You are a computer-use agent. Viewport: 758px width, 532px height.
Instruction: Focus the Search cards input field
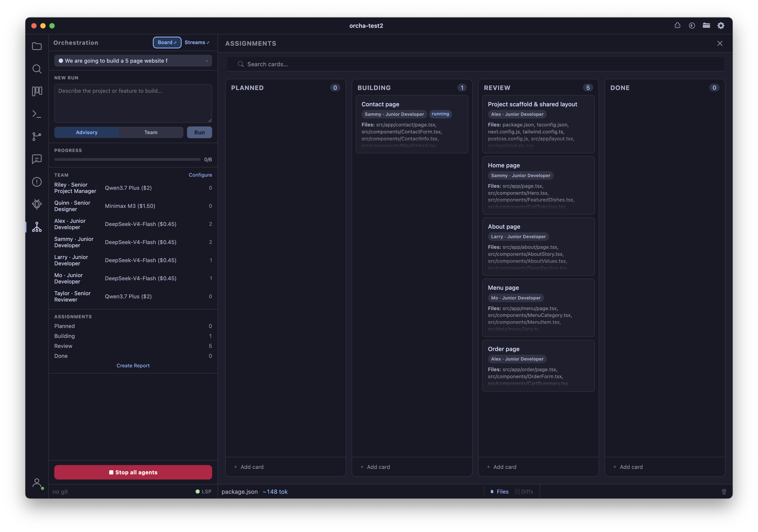(475, 64)
